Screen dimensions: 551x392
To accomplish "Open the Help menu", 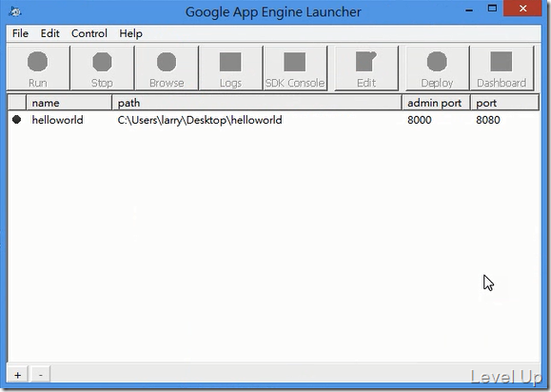I will coord(130,33).
